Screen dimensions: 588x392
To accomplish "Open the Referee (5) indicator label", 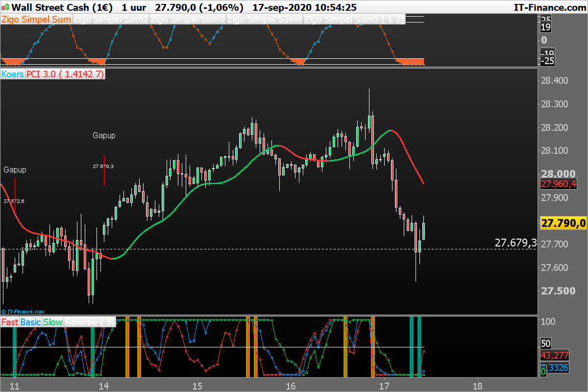I will click(90, 322).
